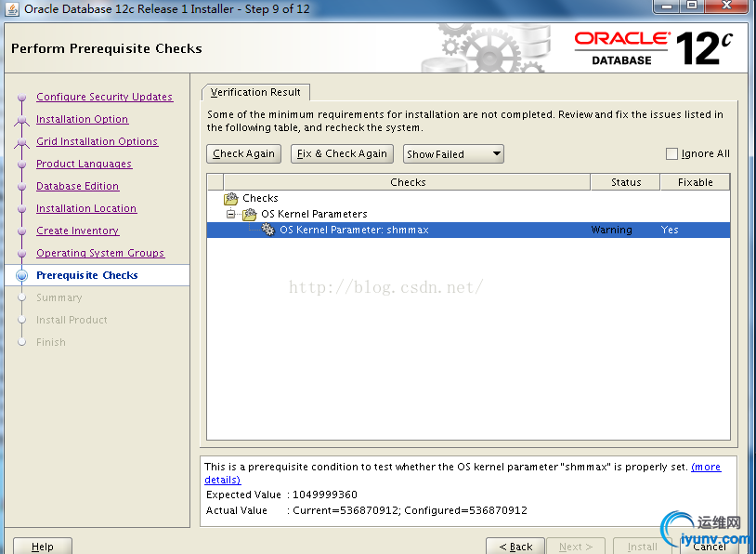
Task: Click the OS Kernel Parameters folder icon
Action: pos(250,215)
